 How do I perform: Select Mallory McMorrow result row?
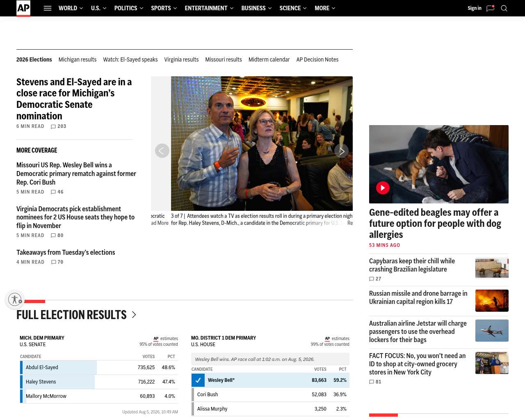pos(99,396)
